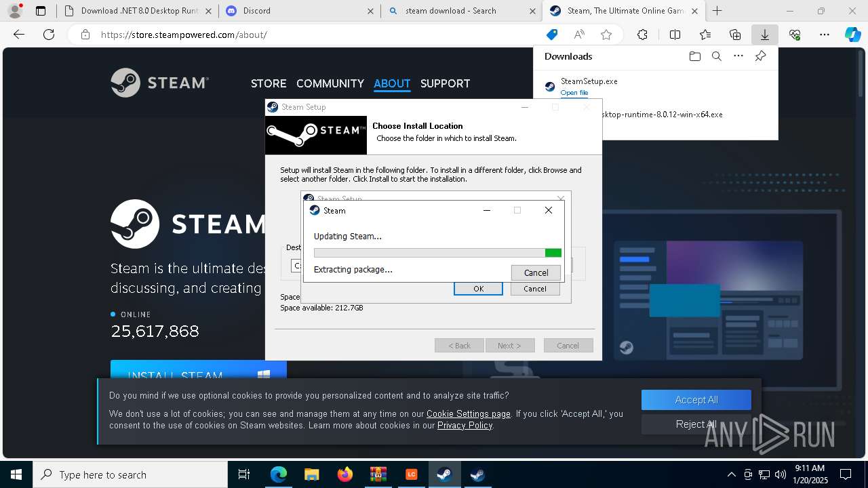Image resolution: width=868 pixels, height=488 pixels.
Task: Cancel the Updating Steam dialog
Action: [x=536, y=272]
